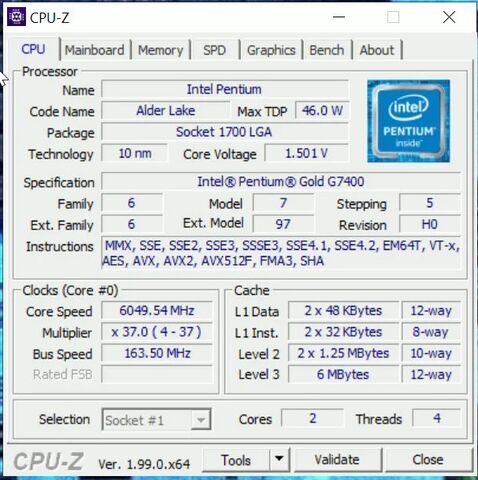Select the CPU tab

[33, 49]
